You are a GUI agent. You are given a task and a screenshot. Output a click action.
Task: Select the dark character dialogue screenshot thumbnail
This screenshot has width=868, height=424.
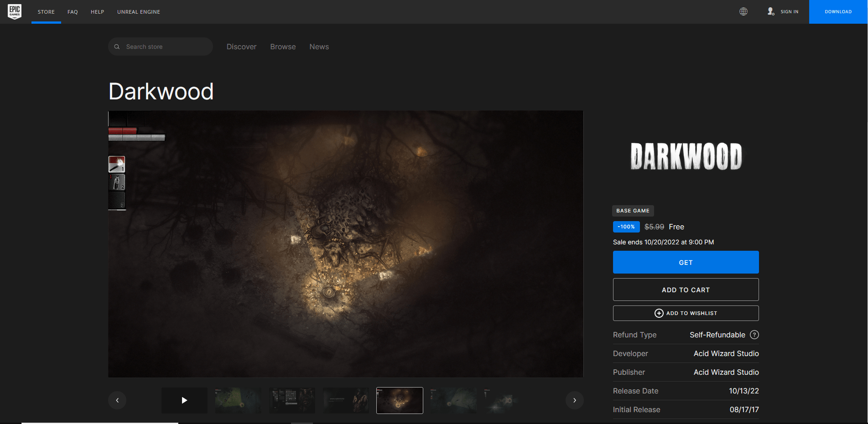click(x=346, y=400)
